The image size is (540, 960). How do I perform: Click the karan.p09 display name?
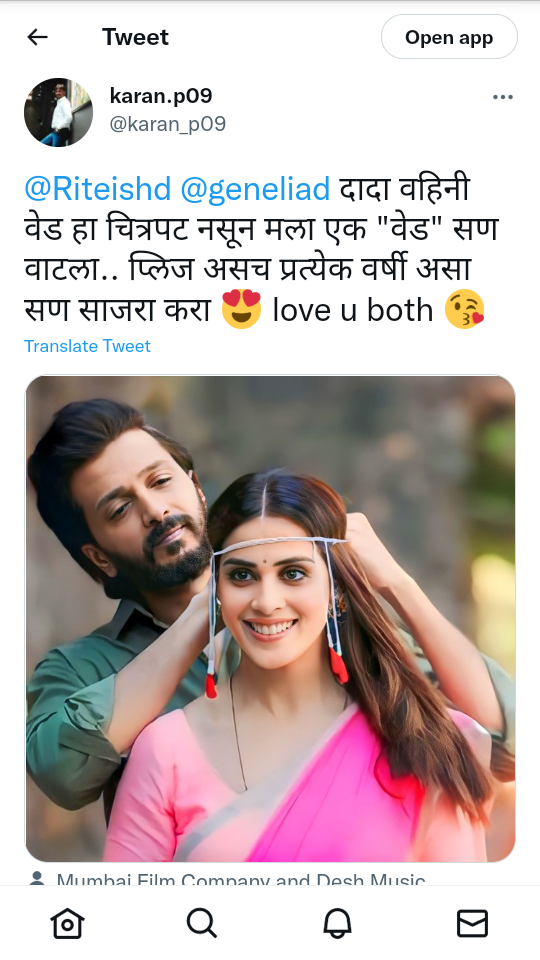(x=161, y=96)
